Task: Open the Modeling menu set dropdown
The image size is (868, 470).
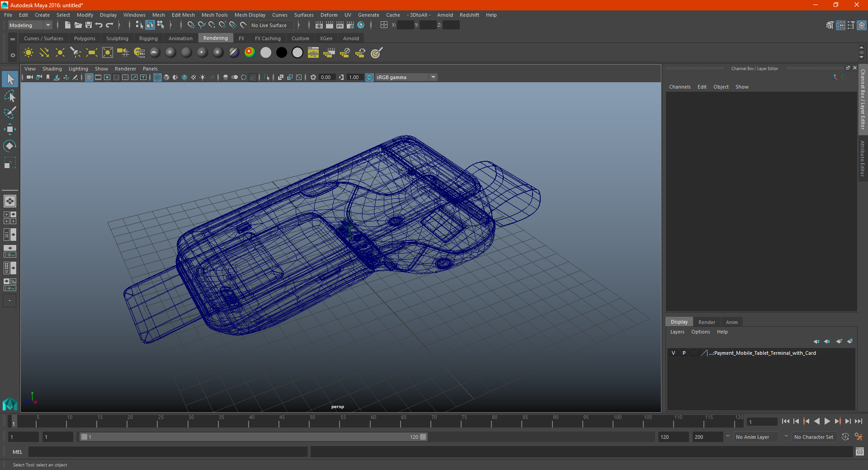Action: click(30, 25)
